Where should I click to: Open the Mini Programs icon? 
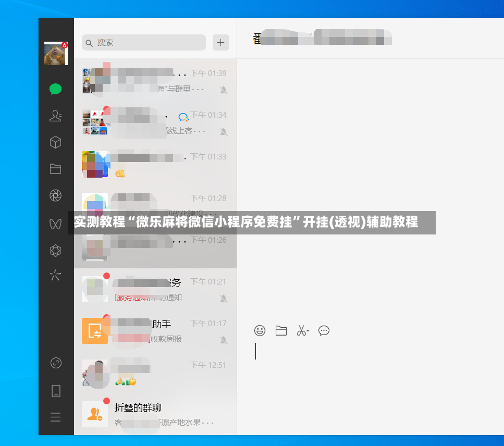56,363
